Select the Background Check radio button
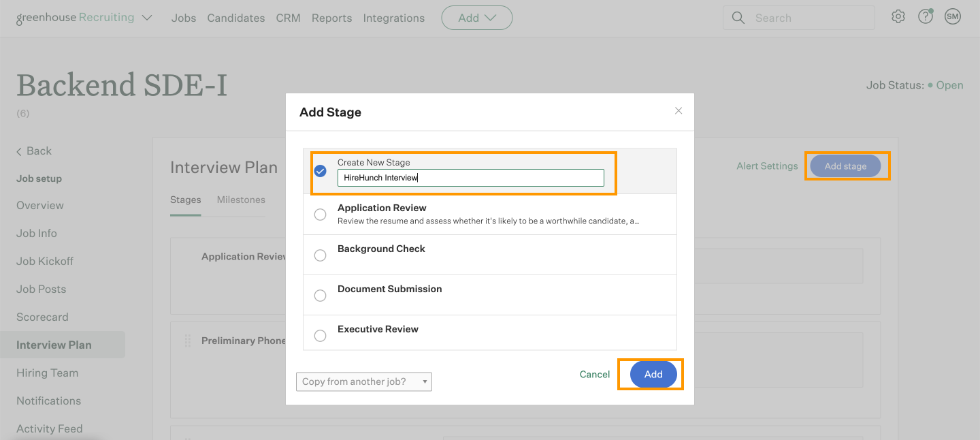The width and height of the screenshot is (980, 440). click(320, 255)
